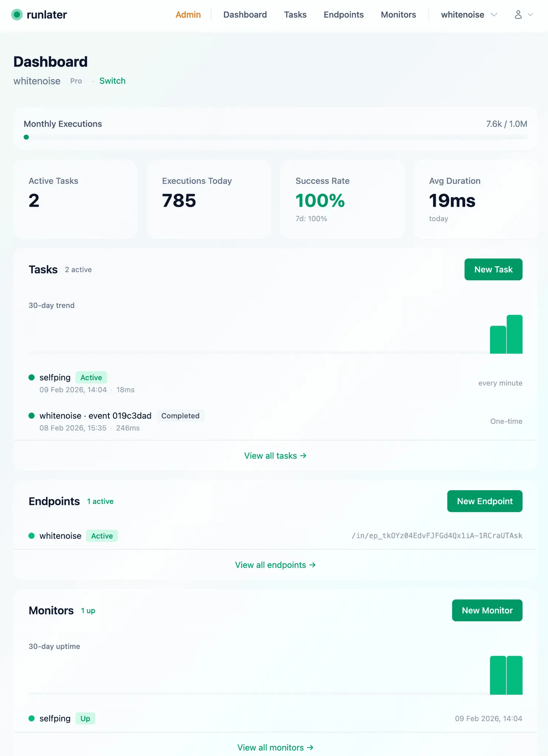548x756 pixels.
Task: Click the rightmost 30-day uptime bar
Action: click(x=514, y=676)
